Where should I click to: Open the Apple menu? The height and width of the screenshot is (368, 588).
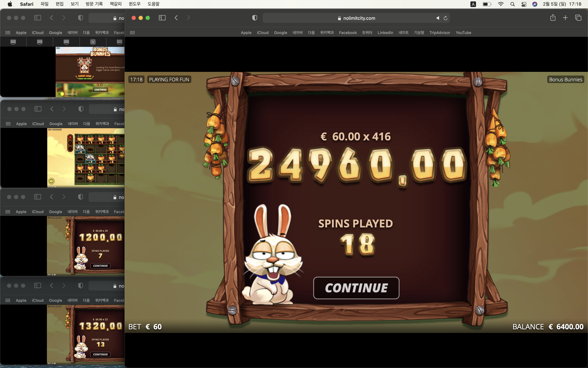click(10, 4)
